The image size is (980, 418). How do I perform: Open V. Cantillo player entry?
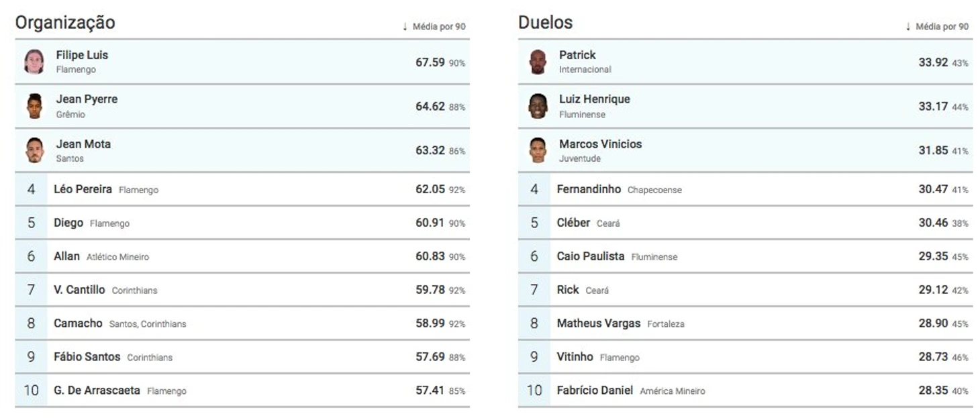79,290
